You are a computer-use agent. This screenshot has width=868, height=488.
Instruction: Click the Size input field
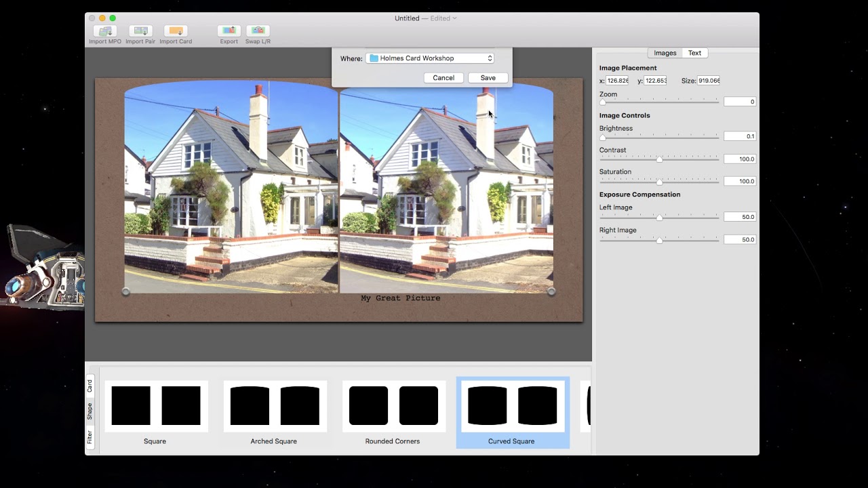click(709, 81)
